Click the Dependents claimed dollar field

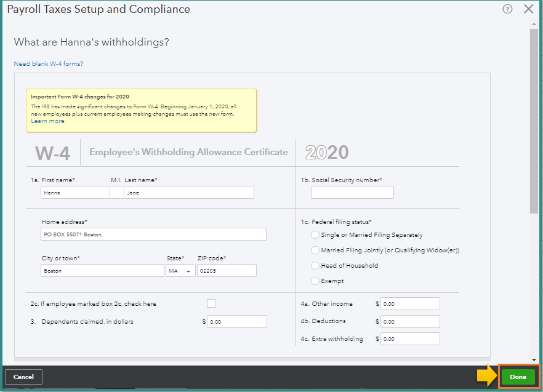[237, 322]
